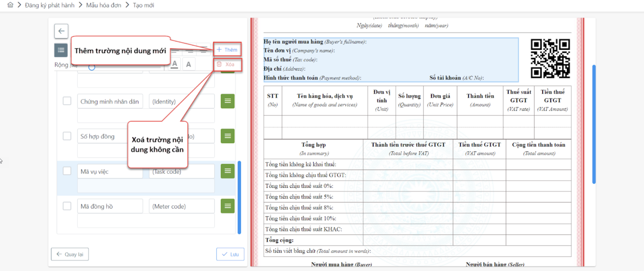
Task: Open the green menu for Chứng minh nhân dân
Action: (227, 101)
